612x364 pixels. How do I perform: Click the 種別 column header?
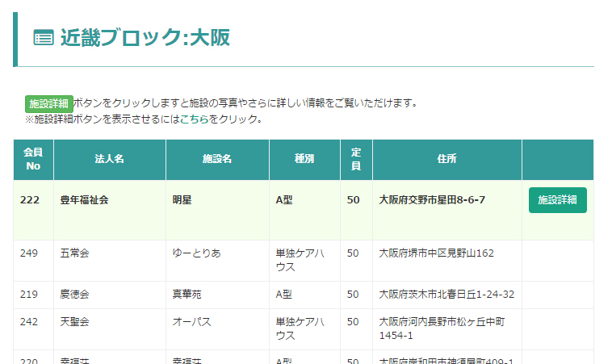(x=304, y=159)
